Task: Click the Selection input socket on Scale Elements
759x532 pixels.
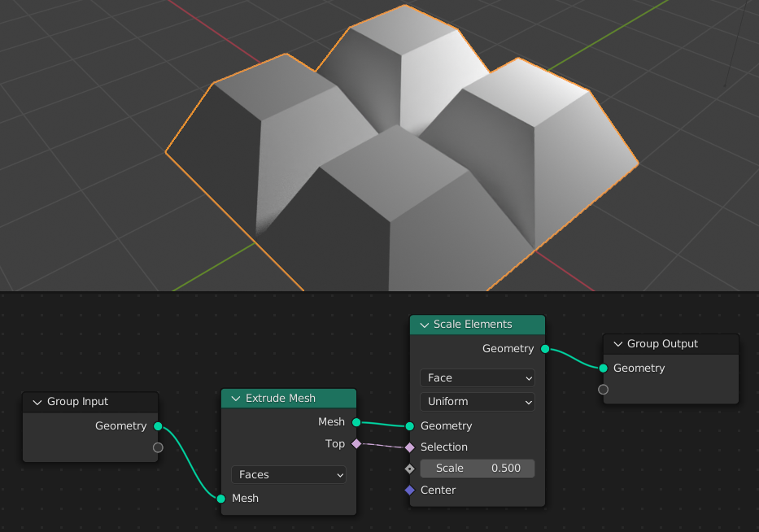Action: 410,447
